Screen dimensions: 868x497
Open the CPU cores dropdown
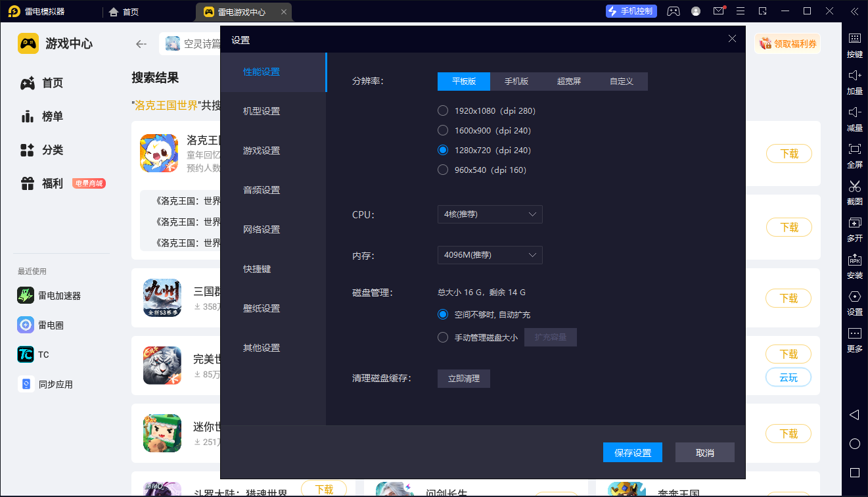[490, 214]
